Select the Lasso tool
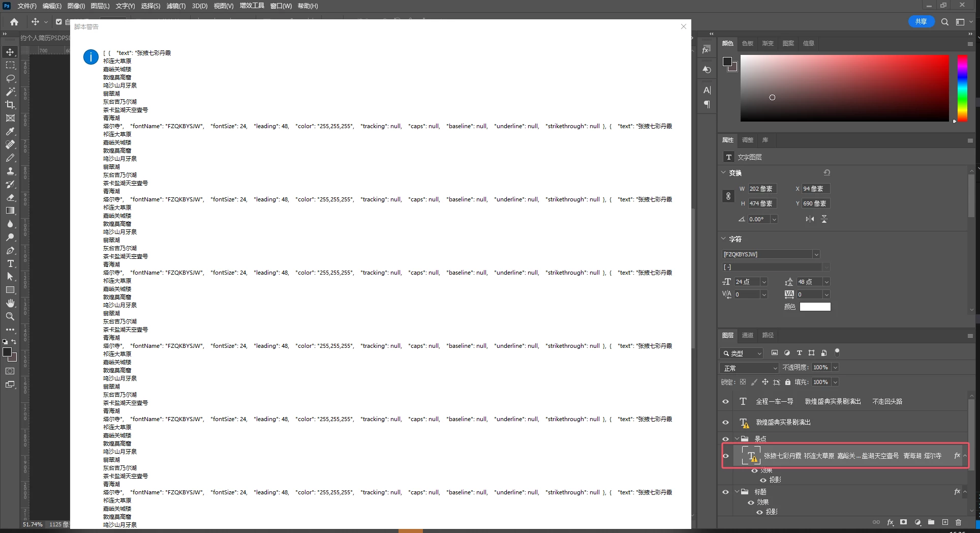 tap(10, 78)
